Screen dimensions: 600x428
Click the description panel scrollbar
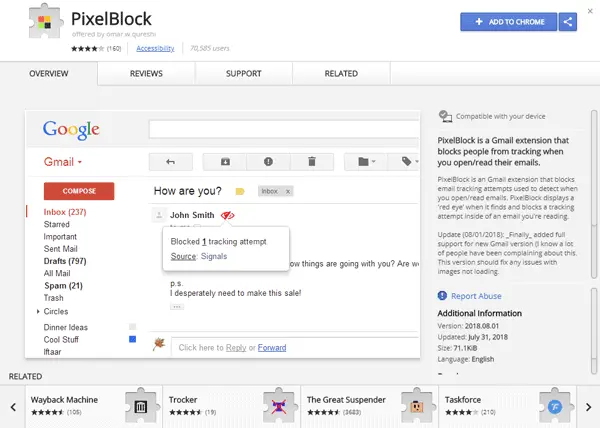(x=594, y=194)
